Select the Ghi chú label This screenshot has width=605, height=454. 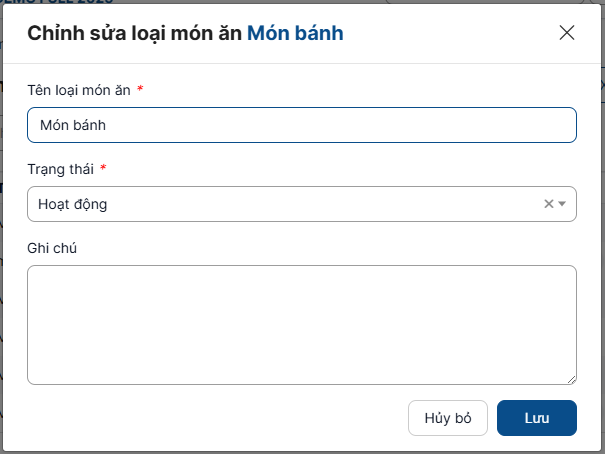coord(53,247)
